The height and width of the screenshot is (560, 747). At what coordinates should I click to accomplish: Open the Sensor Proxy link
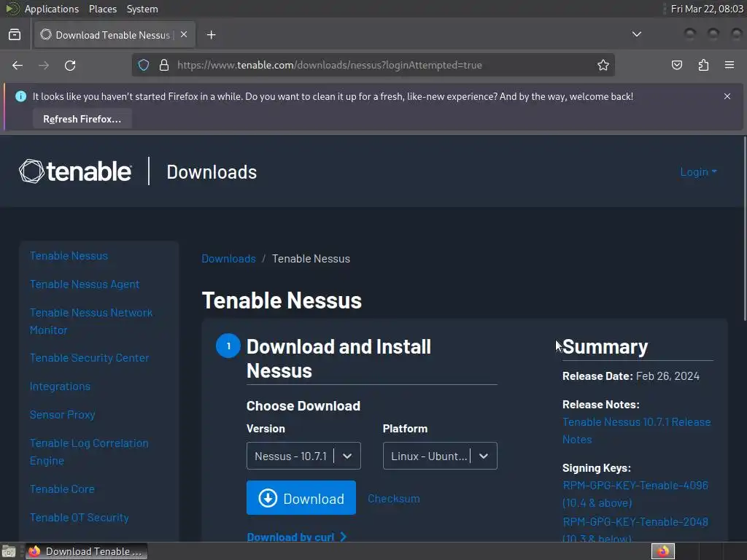[63, 415]
